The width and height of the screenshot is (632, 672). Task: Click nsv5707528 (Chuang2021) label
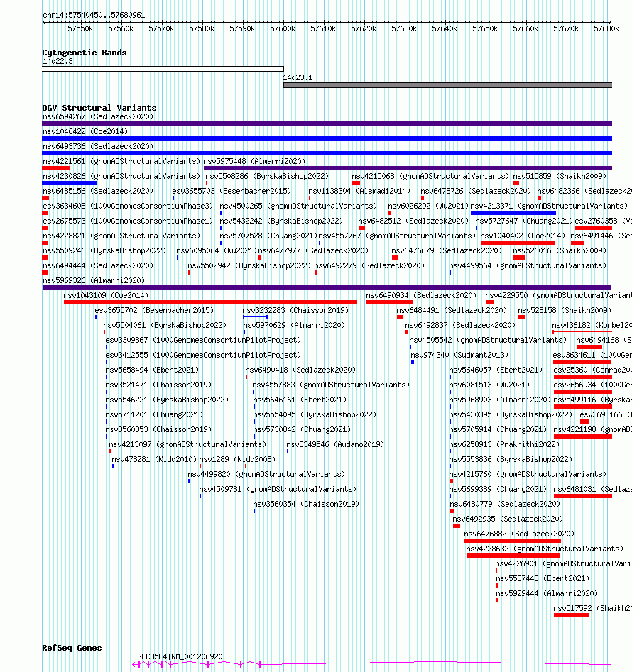(x=268, y=236)
